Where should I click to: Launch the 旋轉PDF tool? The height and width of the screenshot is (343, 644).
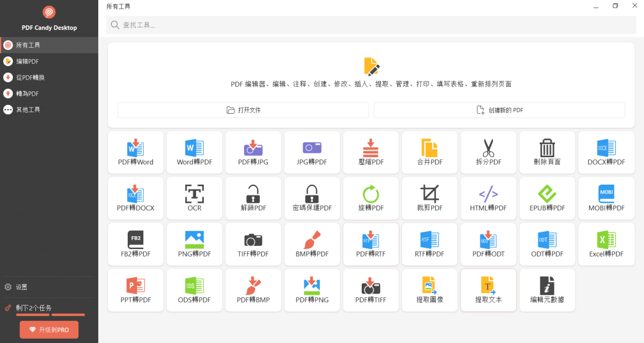coord(371,198)
